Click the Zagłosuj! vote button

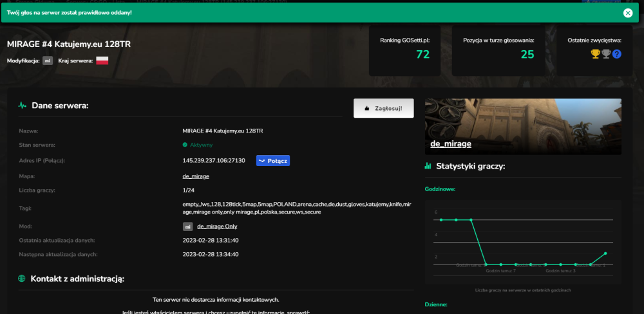pyautogui.click(x=384, y=108)
